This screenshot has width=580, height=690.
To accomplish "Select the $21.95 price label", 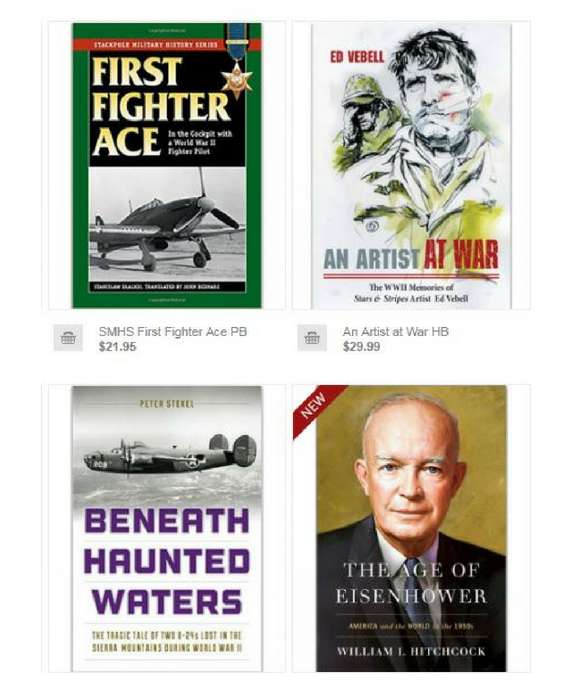I will click(x=117, y=347).
